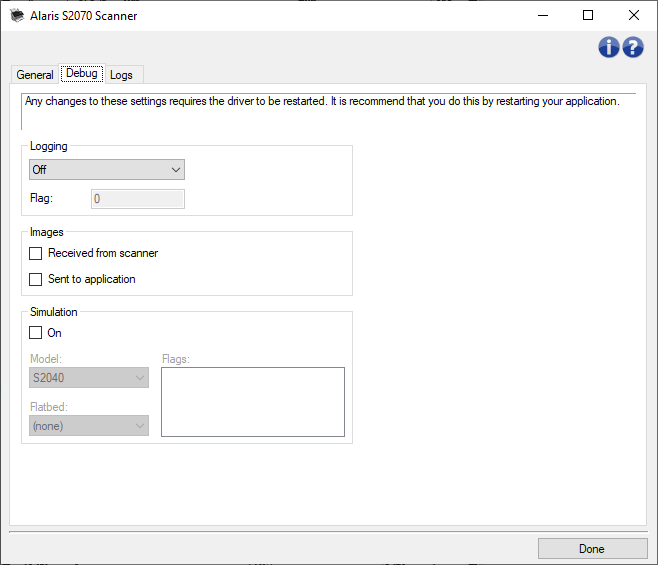Switch to the General tab
This screenshot has height=565, width=658.
point(35,75)
